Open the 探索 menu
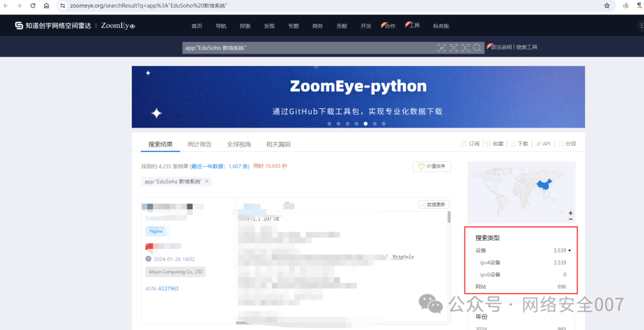Viewport: 644px width, 330px height. tap(245, 26)
